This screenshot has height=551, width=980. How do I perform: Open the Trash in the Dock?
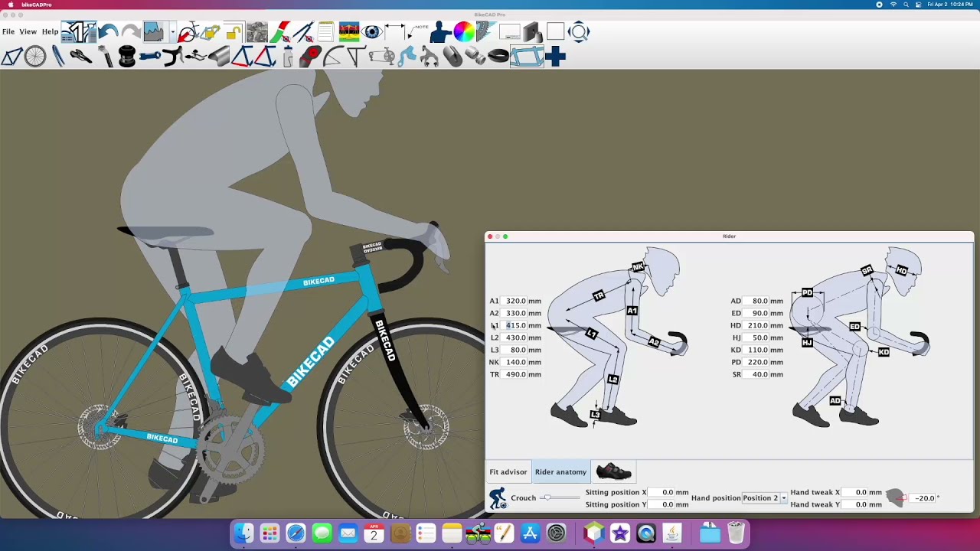click(x=736, y=533)
